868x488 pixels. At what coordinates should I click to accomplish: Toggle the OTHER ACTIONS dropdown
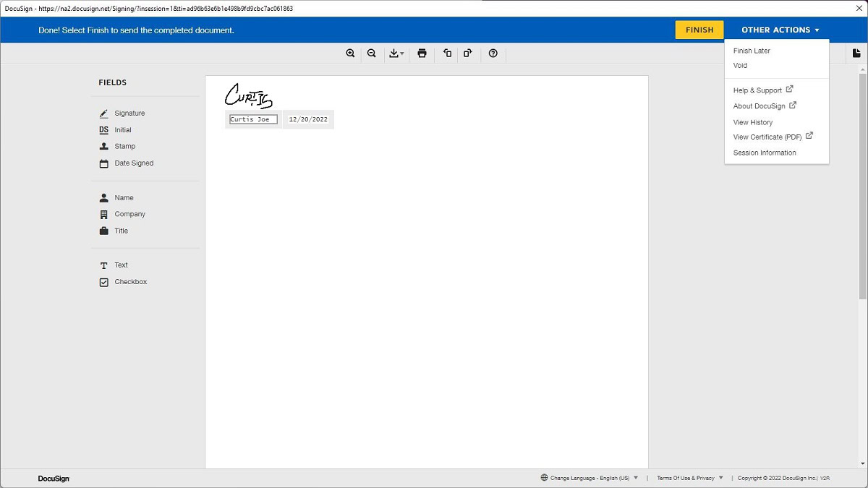tap(780, 30)
